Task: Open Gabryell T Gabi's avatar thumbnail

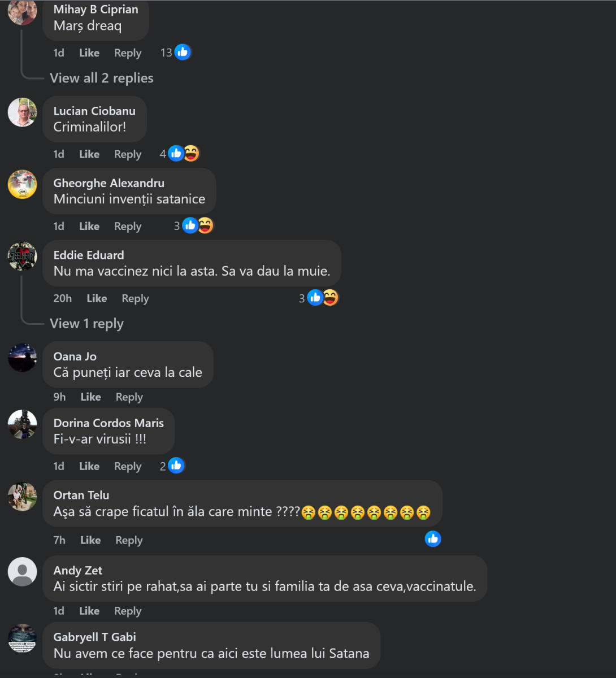Action: pyautogui.click(x=23, y=638)
